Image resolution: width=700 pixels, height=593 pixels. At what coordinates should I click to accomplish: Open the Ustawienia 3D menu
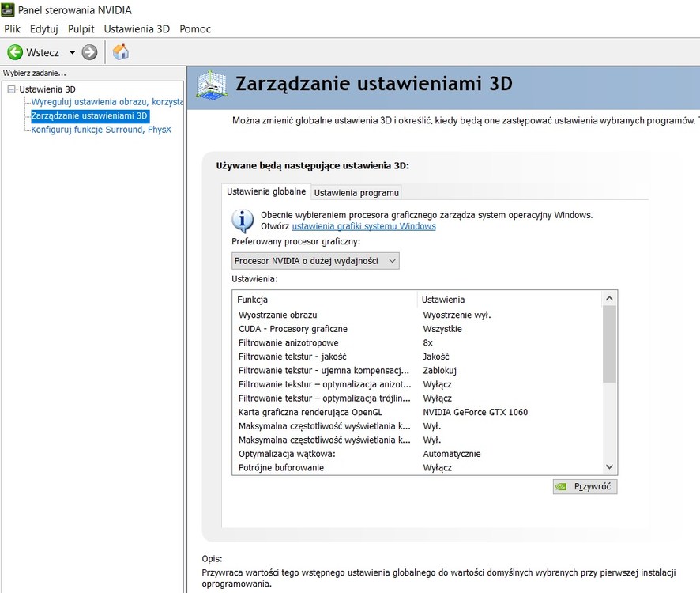[137, 29]
